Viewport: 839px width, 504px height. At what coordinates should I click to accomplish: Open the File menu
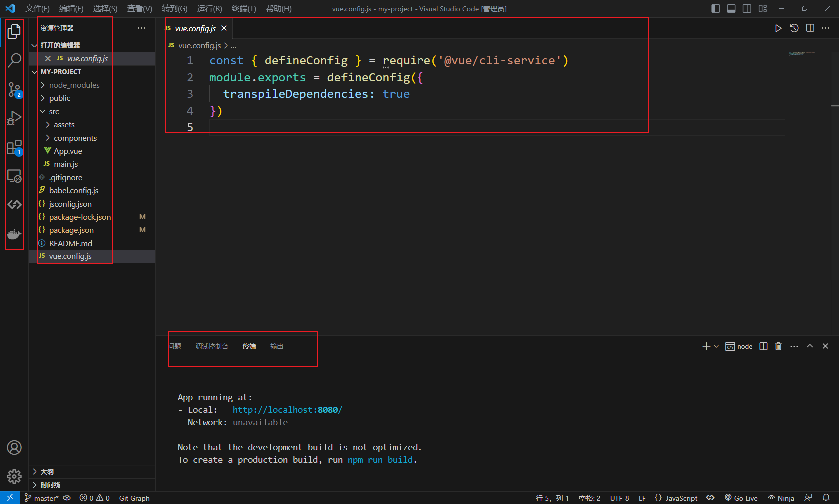coord(37,8)
